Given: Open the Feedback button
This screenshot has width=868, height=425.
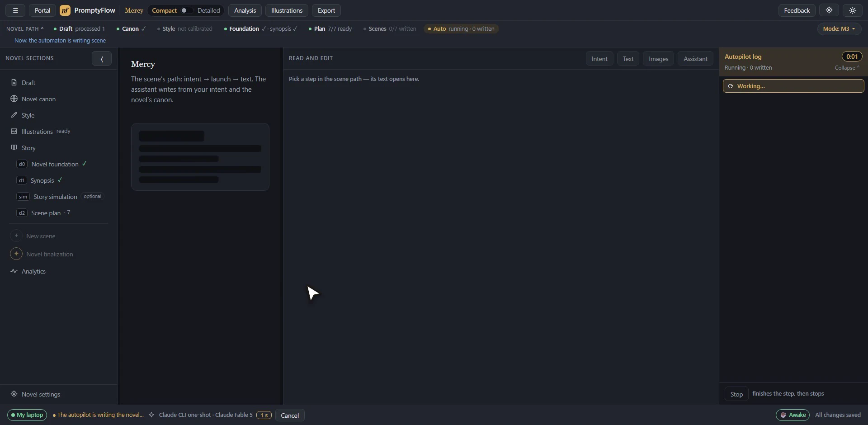Looking at the screenshot, I should (x=797, y=10).
